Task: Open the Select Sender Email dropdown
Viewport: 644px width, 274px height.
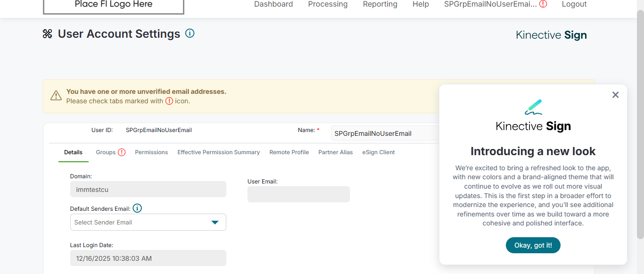Action: tap(148, 222)
